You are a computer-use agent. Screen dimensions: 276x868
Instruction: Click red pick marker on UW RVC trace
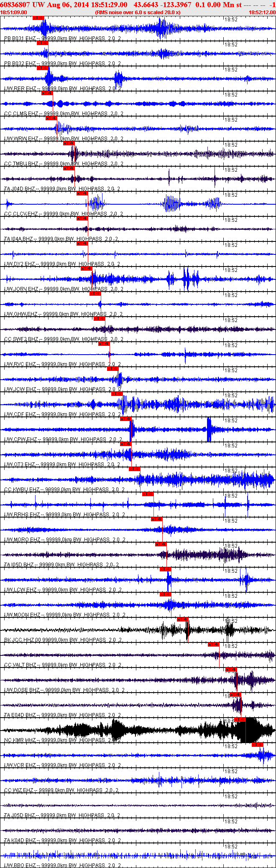click(104, 344)
